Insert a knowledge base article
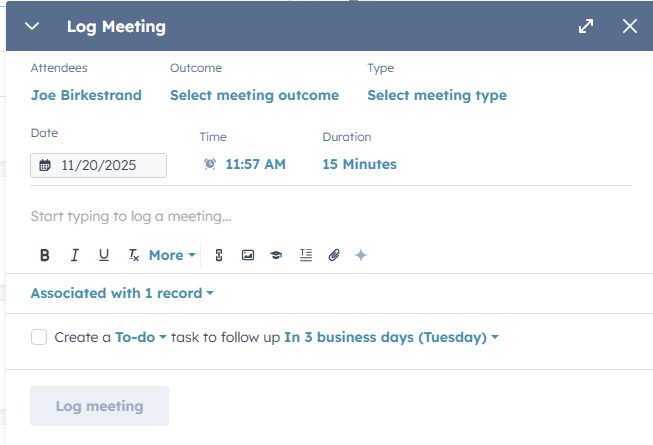Screen dimensions: 653x445 click(276, 255)
